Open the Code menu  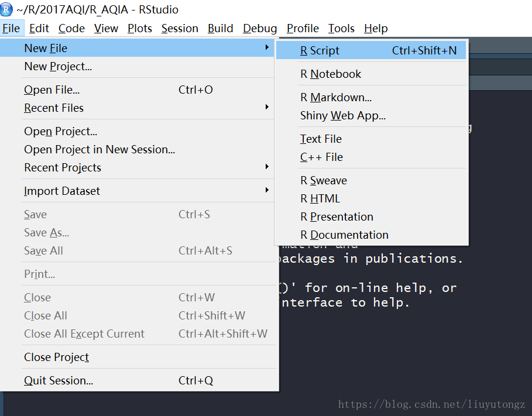71,29
